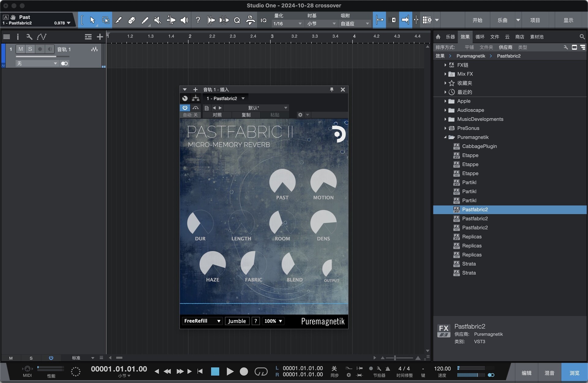
Task: Expand the Apple vendor folder
Action: tap(445, 101)
